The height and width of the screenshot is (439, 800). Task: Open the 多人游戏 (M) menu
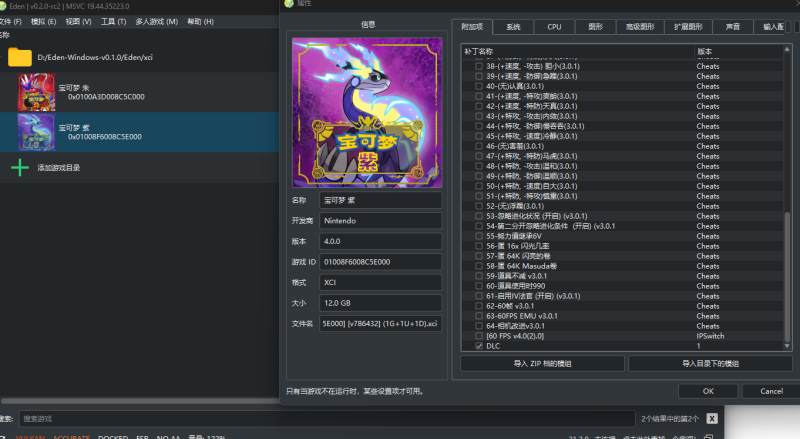157,21
